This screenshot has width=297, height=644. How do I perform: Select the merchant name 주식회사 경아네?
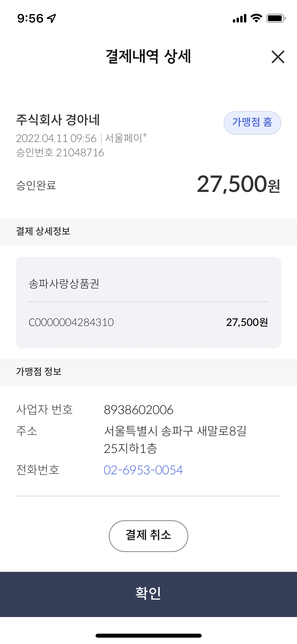(x=58, y=120)
